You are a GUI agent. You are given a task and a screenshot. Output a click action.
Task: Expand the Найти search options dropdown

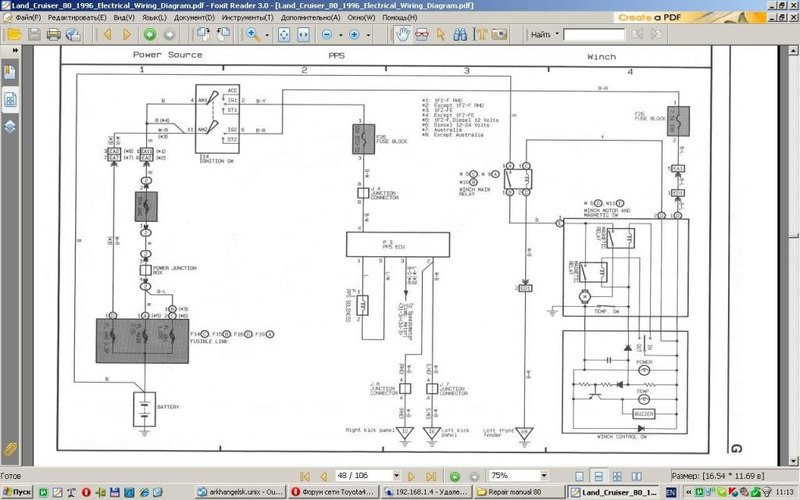(x=555, y=34)
